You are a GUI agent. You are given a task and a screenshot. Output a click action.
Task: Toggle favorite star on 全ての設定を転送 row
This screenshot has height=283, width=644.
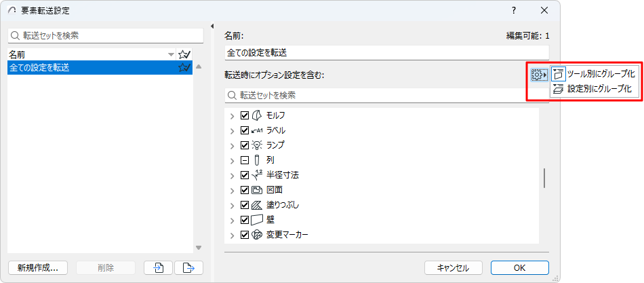184,67
